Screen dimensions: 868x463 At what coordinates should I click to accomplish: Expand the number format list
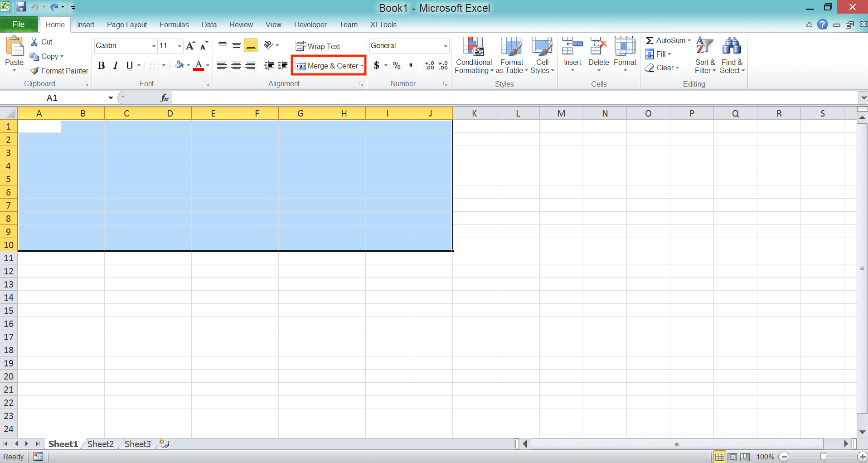[x=446, y=46]
